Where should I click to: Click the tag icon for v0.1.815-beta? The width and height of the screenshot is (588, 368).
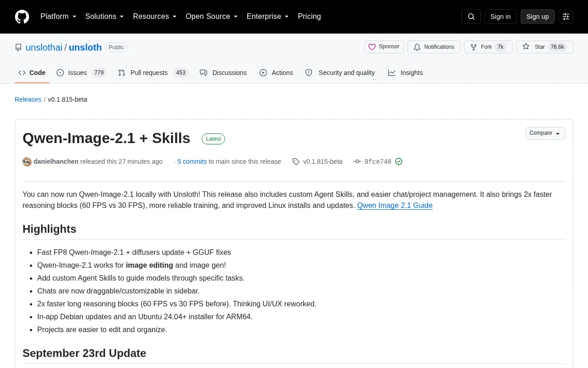(x=296, y=161)
